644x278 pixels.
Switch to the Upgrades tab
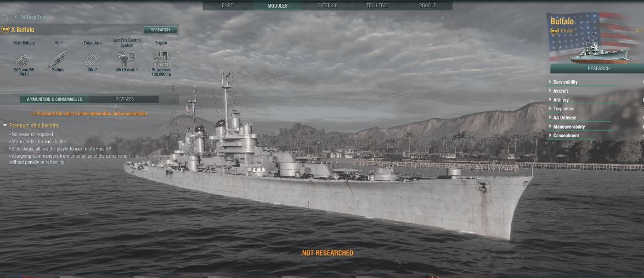pos(124,99)
